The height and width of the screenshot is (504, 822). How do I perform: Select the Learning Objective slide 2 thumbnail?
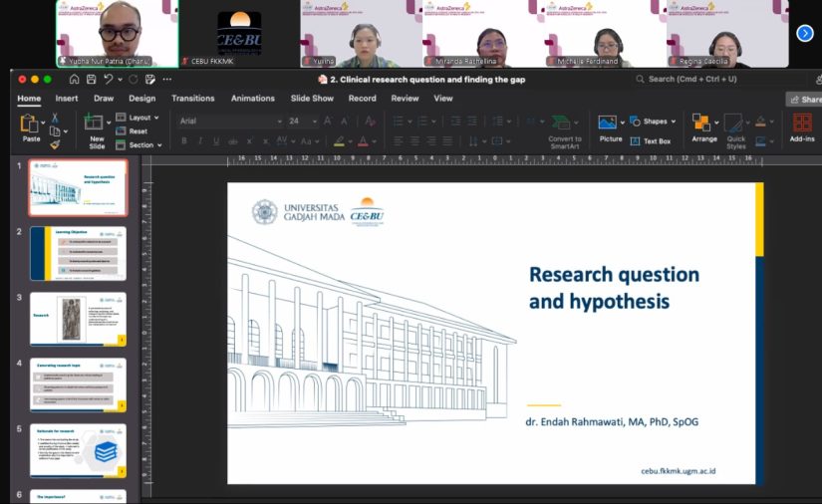point(78,253)
